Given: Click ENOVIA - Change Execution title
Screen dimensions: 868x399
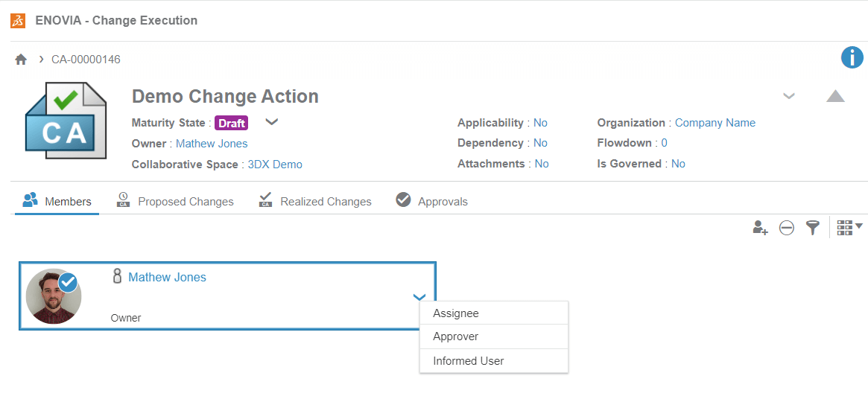Looking at the screenshot, I should coord(116,21).
